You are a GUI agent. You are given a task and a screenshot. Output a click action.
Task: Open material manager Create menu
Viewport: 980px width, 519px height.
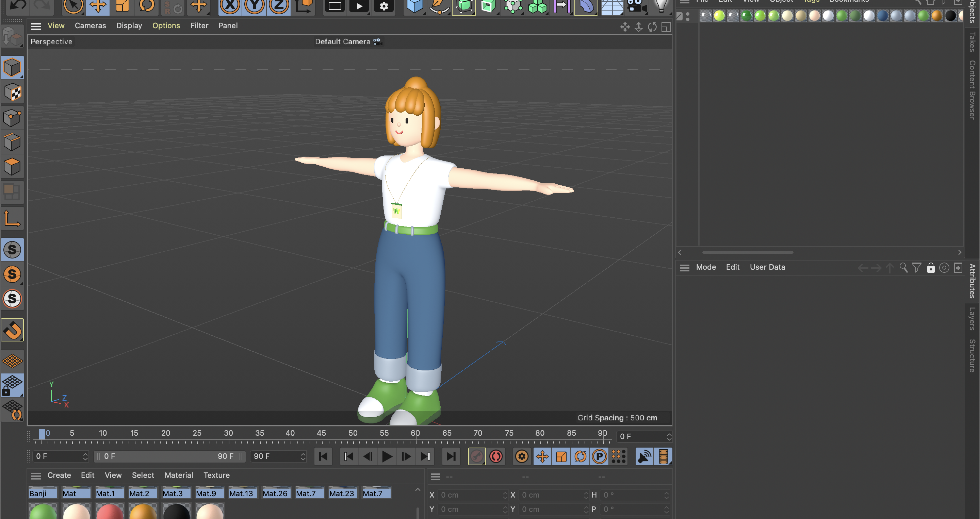[59, 475]
